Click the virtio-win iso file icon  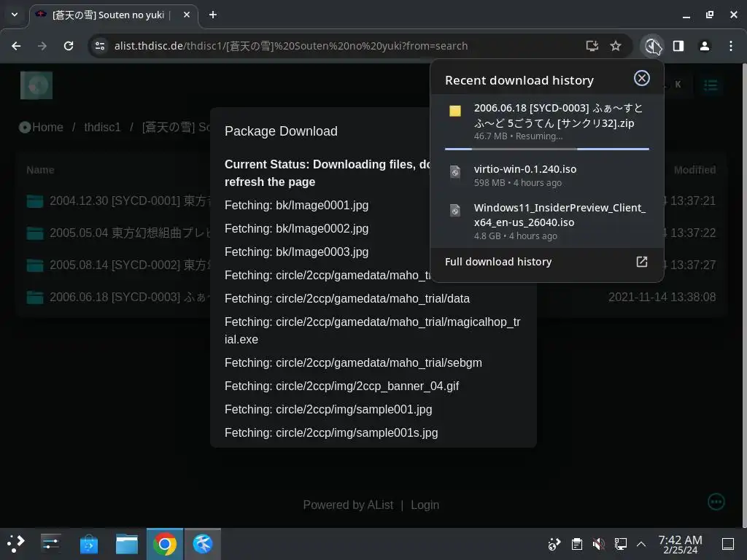pos(455,171)
